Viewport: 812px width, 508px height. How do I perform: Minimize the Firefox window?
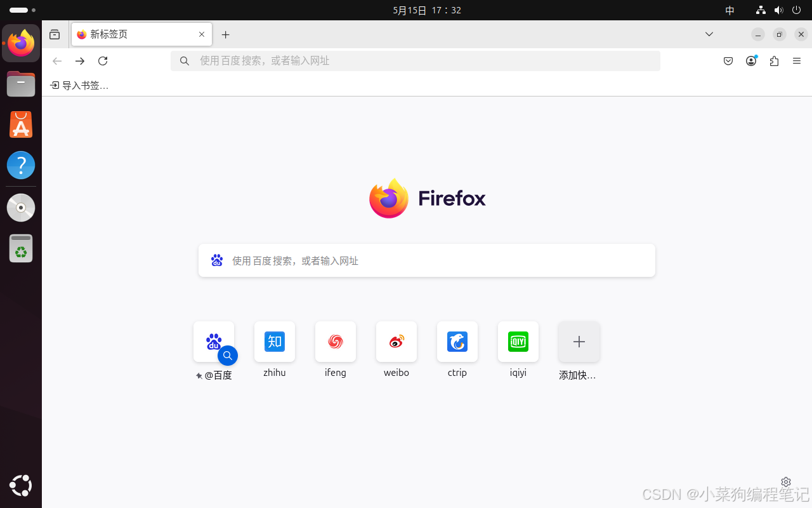click(x=758, y=34)
